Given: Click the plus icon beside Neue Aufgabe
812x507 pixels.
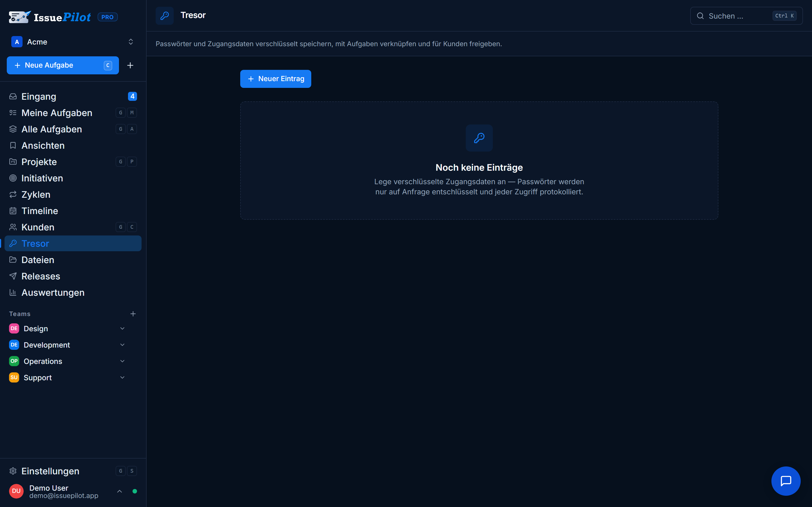Looking at the screenshot, I should coord(130,65).
